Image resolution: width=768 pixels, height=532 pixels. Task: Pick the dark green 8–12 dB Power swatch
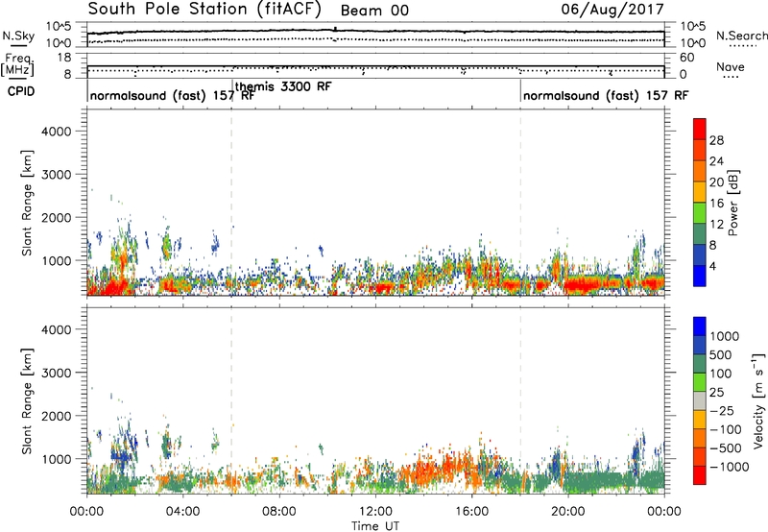(x=700, y=234)
